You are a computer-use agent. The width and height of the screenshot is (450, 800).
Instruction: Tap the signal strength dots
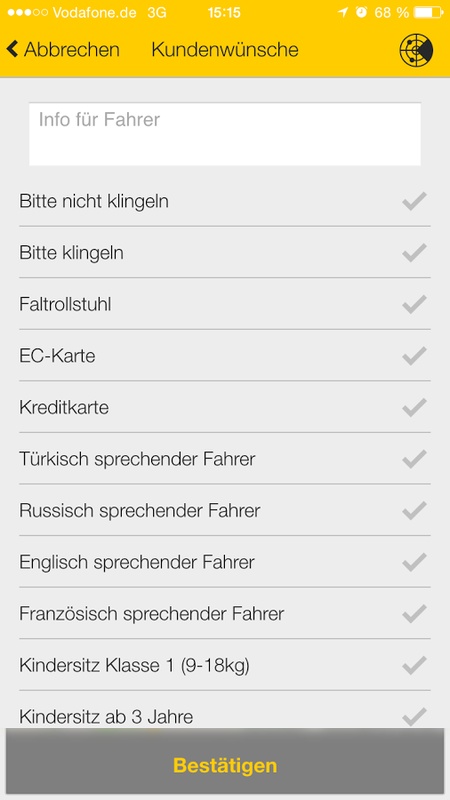pyautogui.click(x=28, y=12)
